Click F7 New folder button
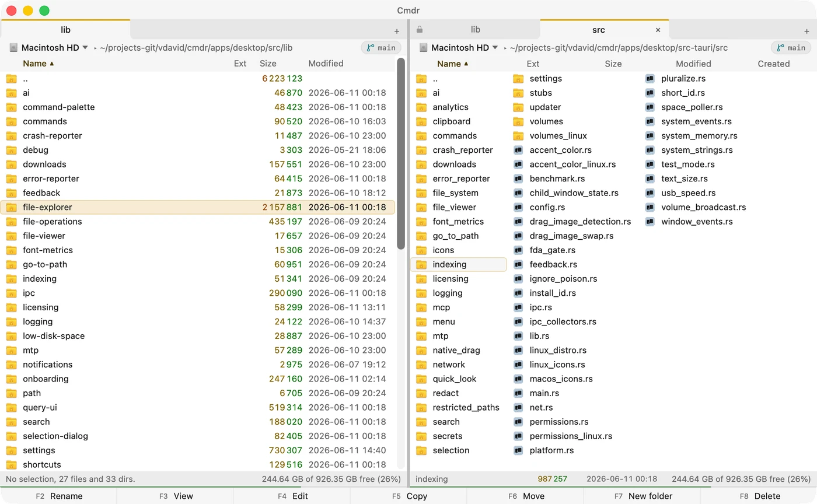 (x=642, y=496)
